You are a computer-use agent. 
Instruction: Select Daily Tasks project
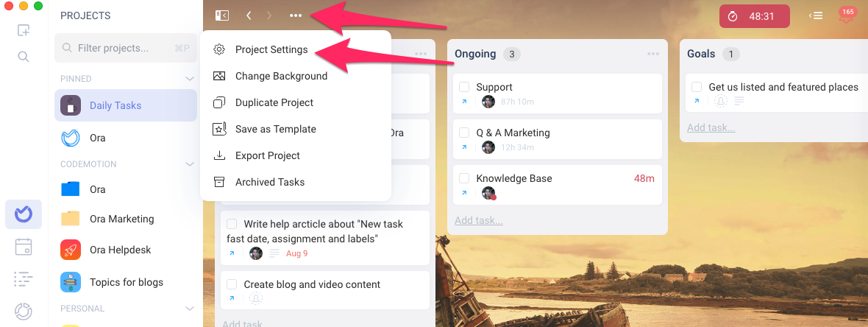(126, 105)
